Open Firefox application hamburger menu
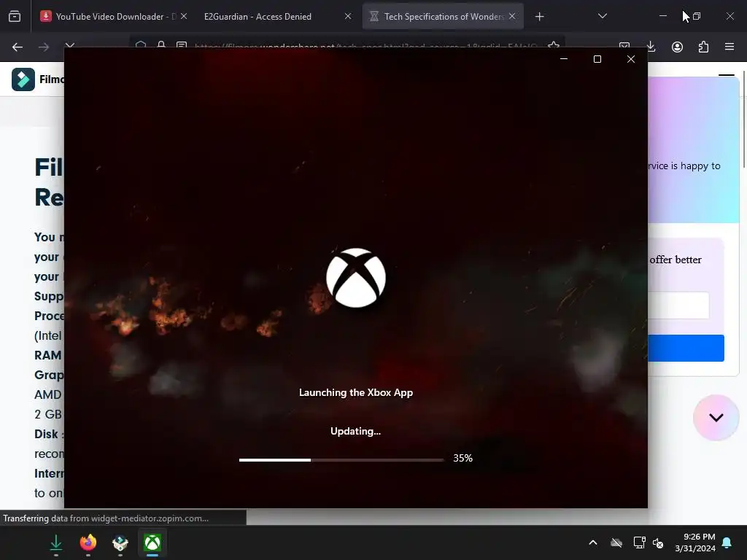This screenshot has height=560, width=747. coord(729,47)
